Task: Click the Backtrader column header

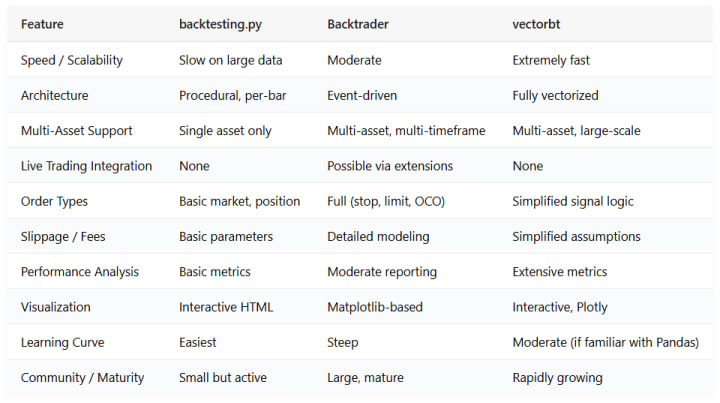Action: click(358, 24)
